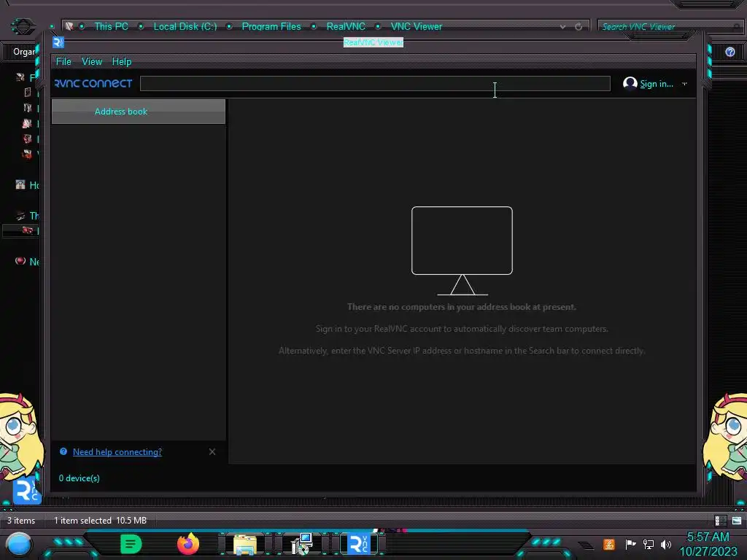Select the Address book entry
Screen dimensions: 747x560
click(x=138, y=112)
